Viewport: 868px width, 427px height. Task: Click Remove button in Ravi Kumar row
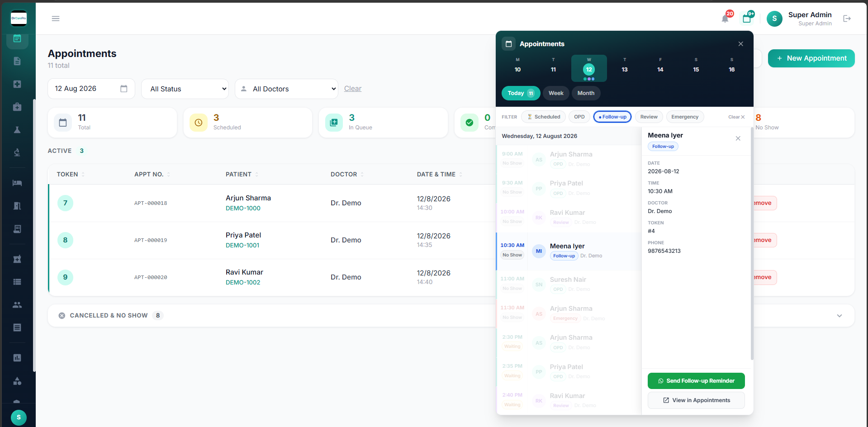click(x=764, y=277)
